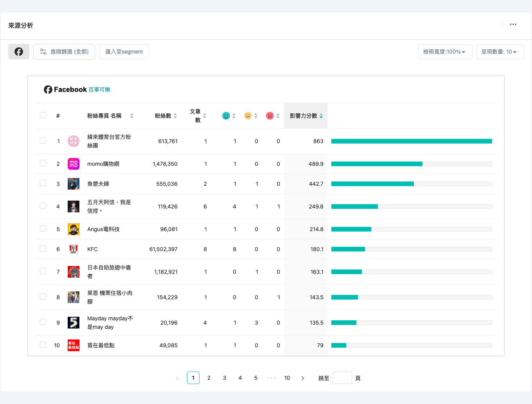The width and height of the screenshot is (532, 404).
Task: Open the 檢視寬度:100% dropdown
Action: [x=445, y=52]
